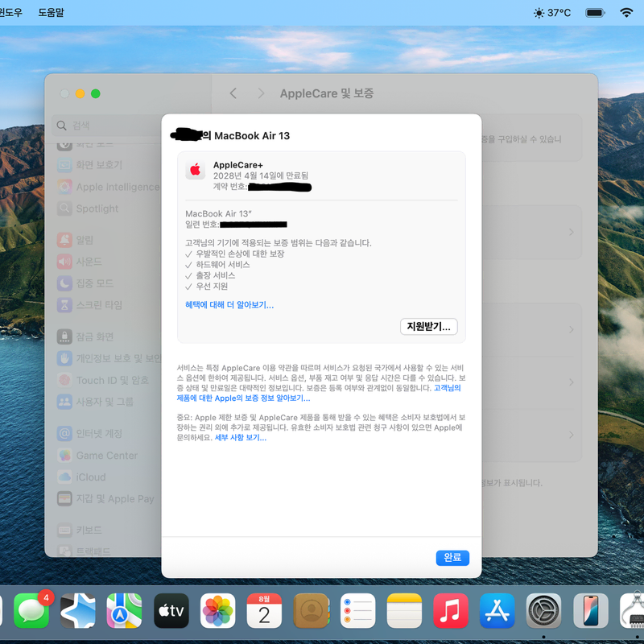Open Wi-Fi menu in menu bar

(x=626, y=13)
